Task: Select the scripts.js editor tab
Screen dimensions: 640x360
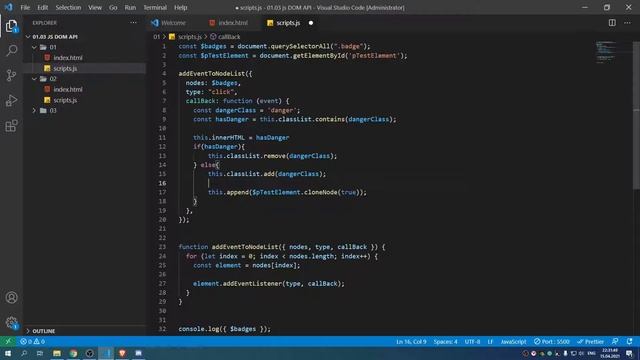Action: tap(288, 23)
